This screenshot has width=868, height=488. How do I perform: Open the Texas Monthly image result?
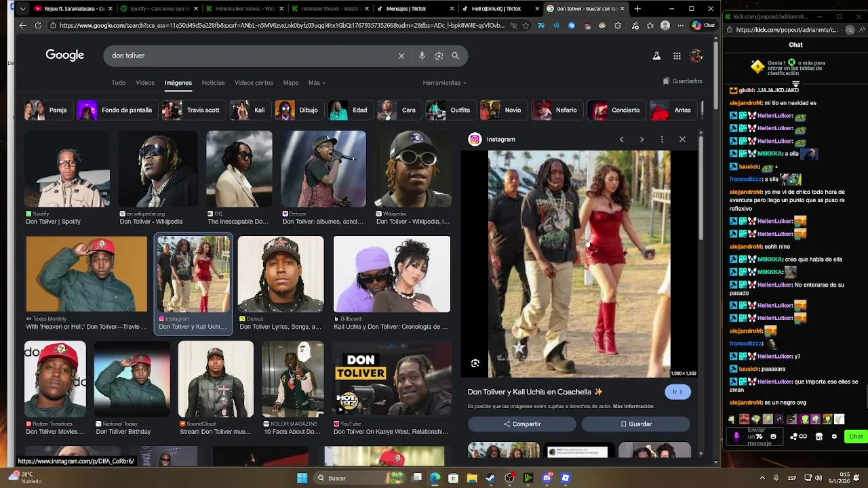tap(86, 274)
